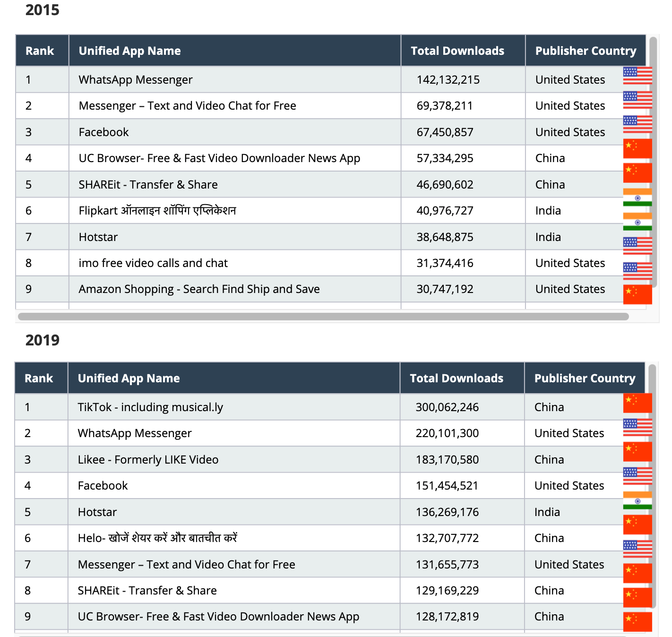Click the 2015 table horizontal scrollbar
Image resolution: width=672 pixels, height=637 pixels.
[323, 316]
